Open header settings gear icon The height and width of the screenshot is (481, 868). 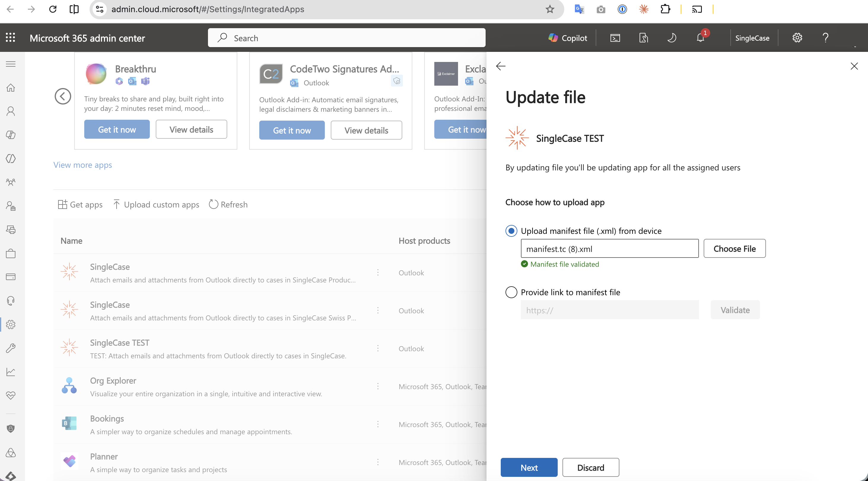click(797, 38)
